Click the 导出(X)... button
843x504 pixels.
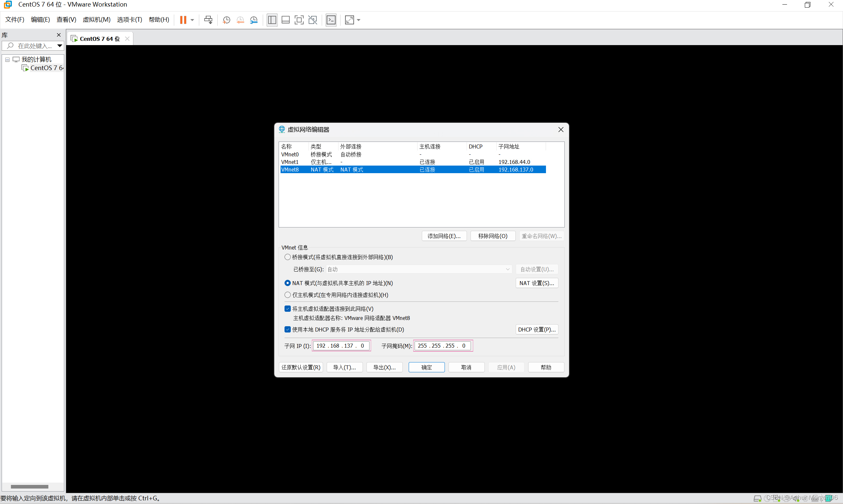point(385,367)
